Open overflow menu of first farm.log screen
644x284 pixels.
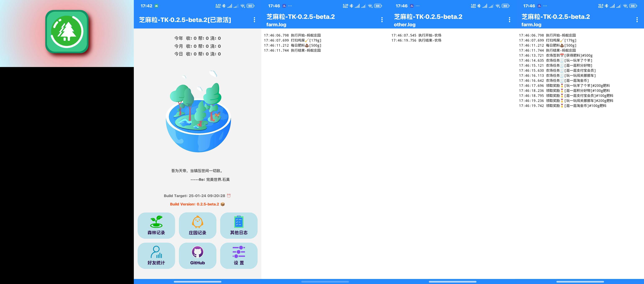[382, 20]
